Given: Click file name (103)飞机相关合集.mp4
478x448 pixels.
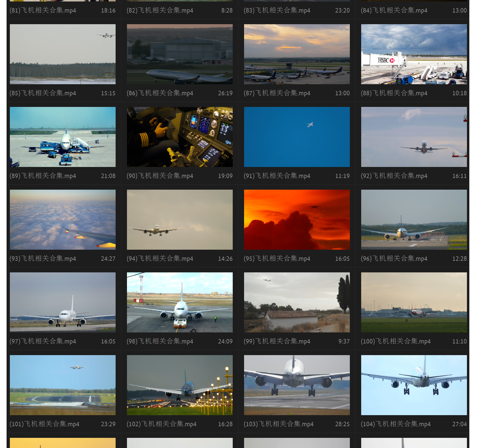Looking at the screenshot, I should tap(279, 424).
